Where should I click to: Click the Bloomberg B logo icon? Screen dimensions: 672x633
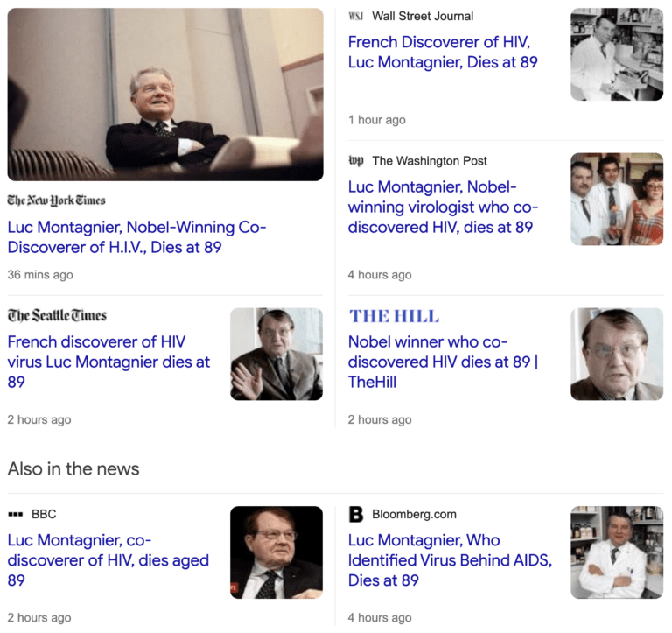click(356, 514)
